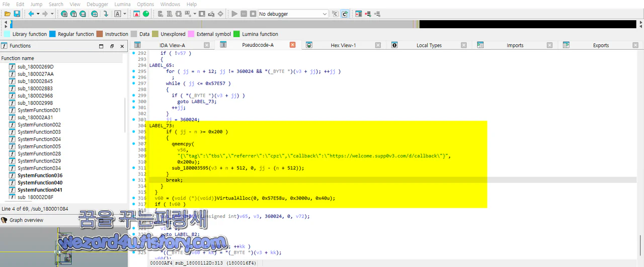Click the Library function color swatch

(7, 34)
